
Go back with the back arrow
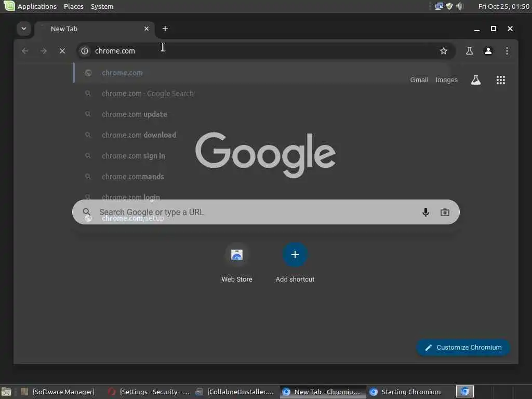(x=25, y=51)
